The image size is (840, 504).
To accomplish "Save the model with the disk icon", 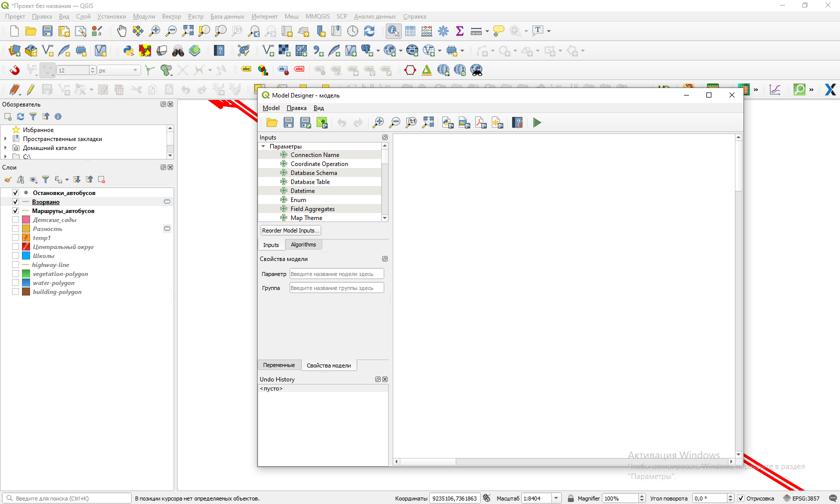I will click(x=289, y=122).
